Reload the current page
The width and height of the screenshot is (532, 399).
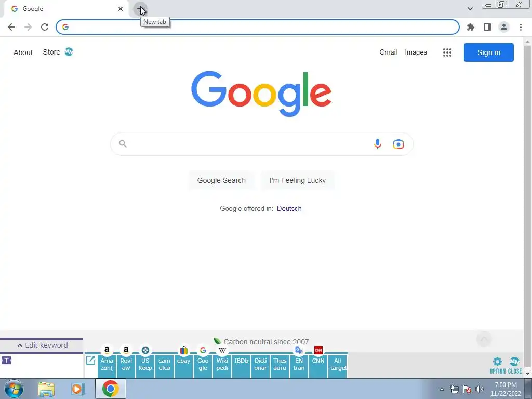point(45,27)
